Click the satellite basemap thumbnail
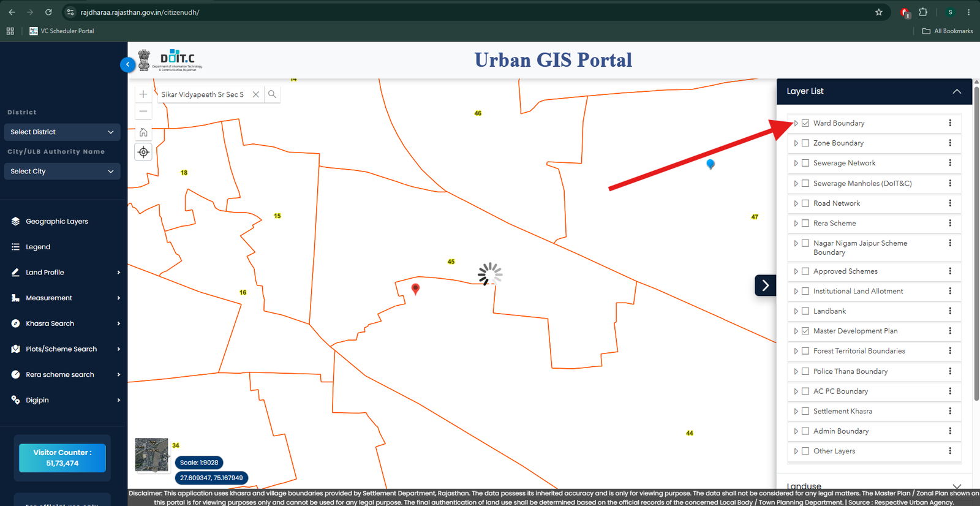 (x=151, y=455)
